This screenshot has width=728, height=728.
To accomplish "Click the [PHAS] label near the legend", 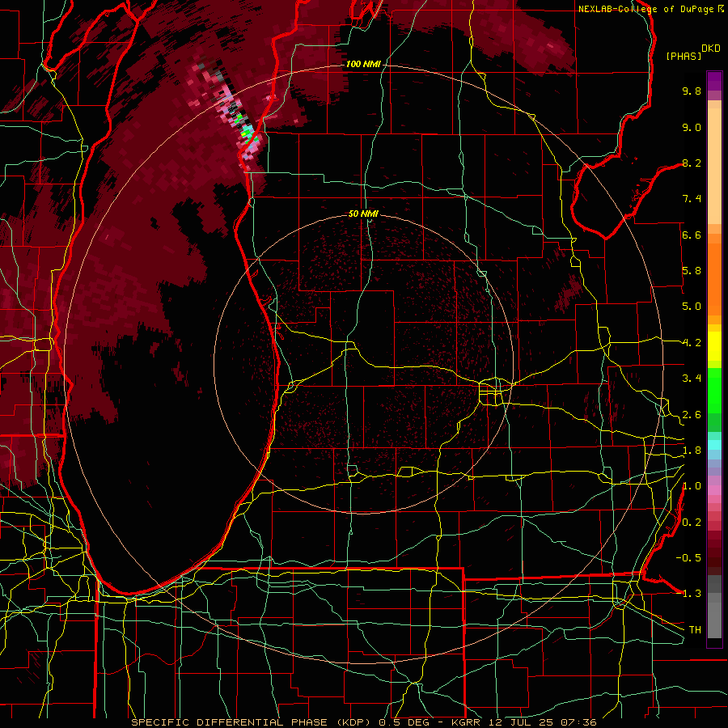I will 684,56.
